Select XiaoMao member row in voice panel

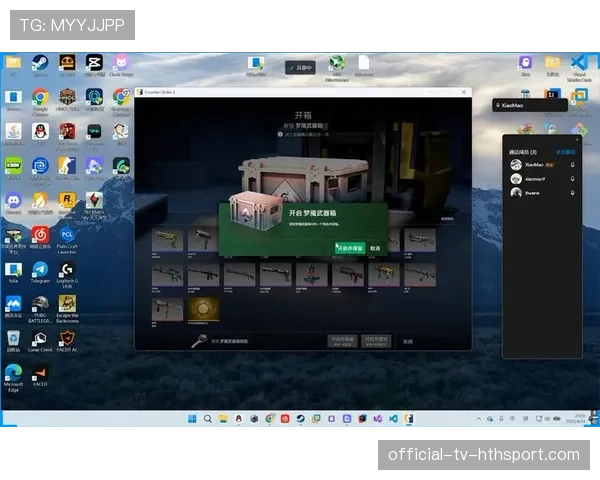(x=542, y=165)
